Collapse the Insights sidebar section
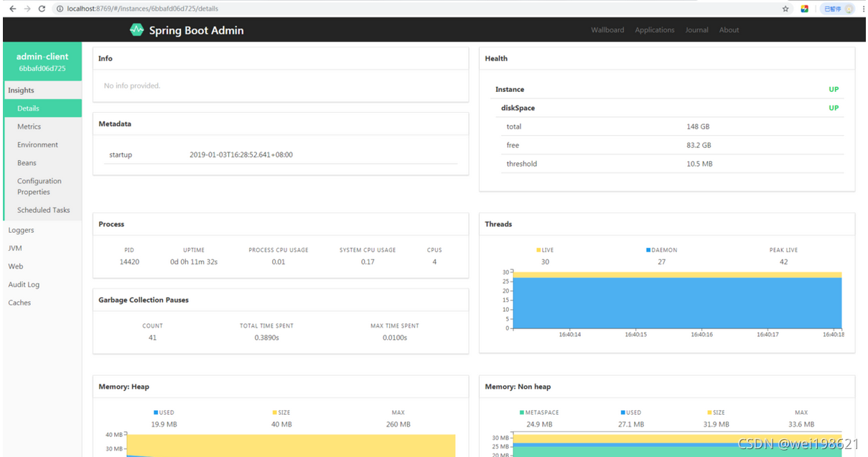 coord(42,90)
